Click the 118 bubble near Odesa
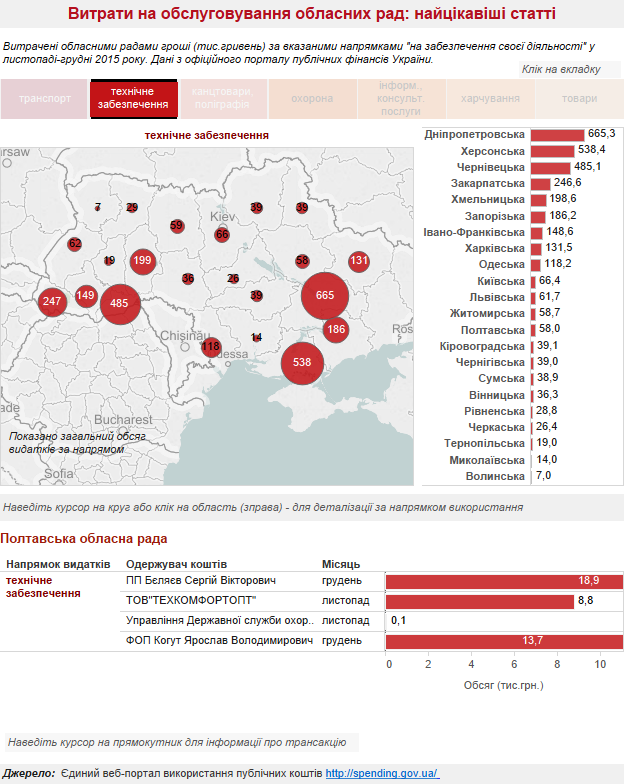 (210, 347)
